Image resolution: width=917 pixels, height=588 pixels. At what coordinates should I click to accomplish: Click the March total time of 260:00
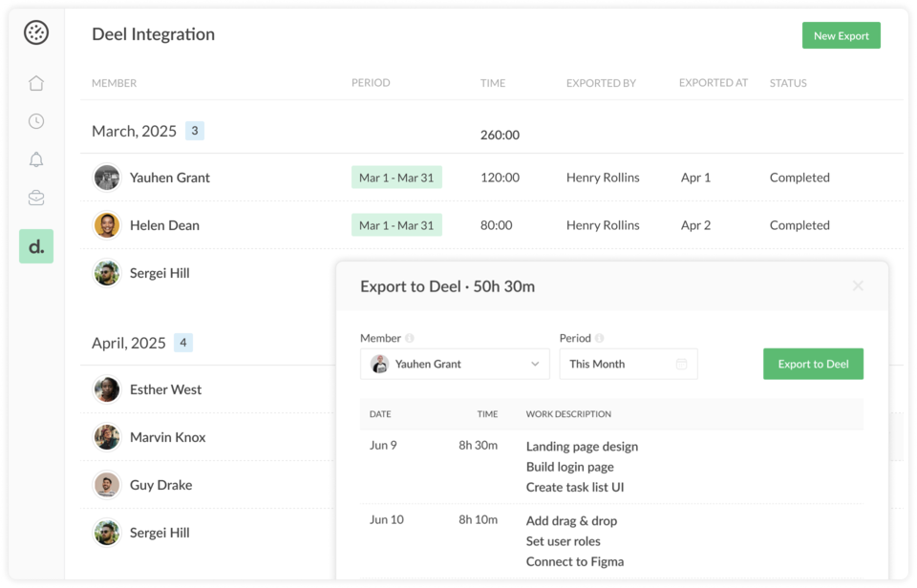pos(500,135)
